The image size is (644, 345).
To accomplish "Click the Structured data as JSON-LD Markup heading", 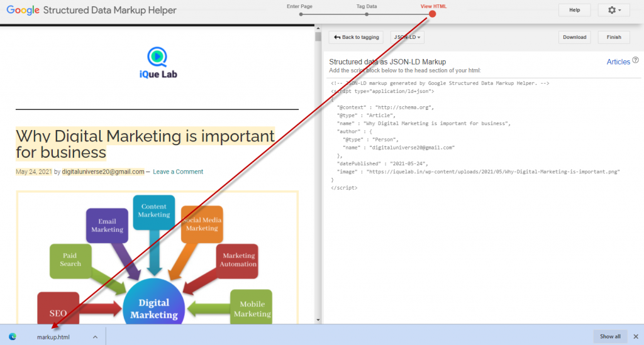I will [387, 62].
